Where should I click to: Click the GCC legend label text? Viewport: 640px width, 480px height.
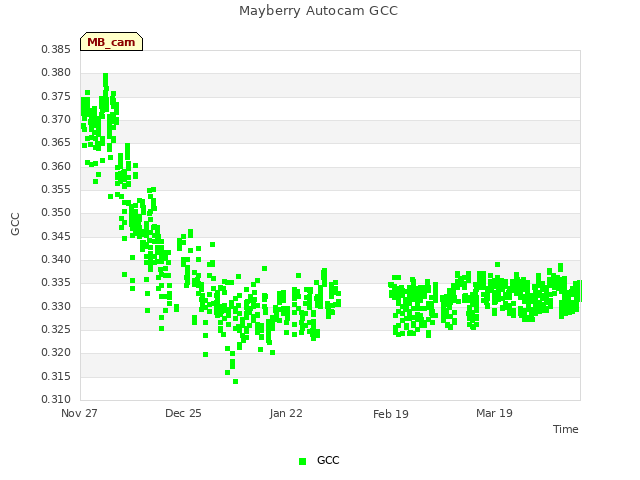coord(328,460)
